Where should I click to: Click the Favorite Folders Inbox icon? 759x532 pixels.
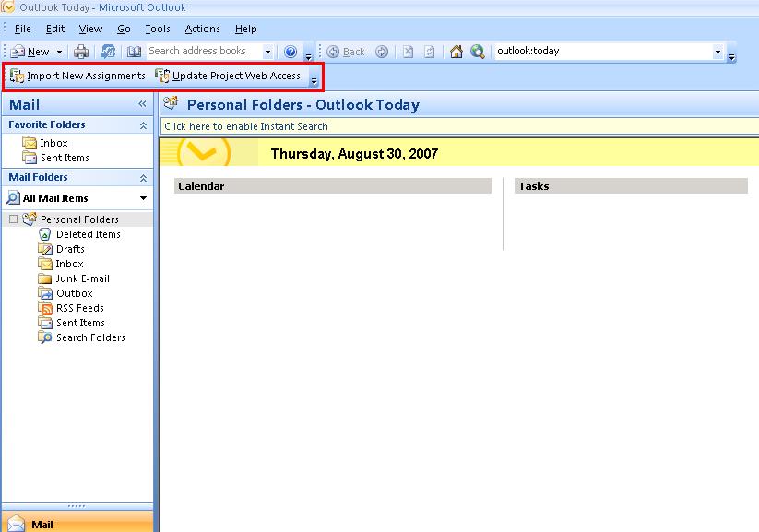point(30,143)
